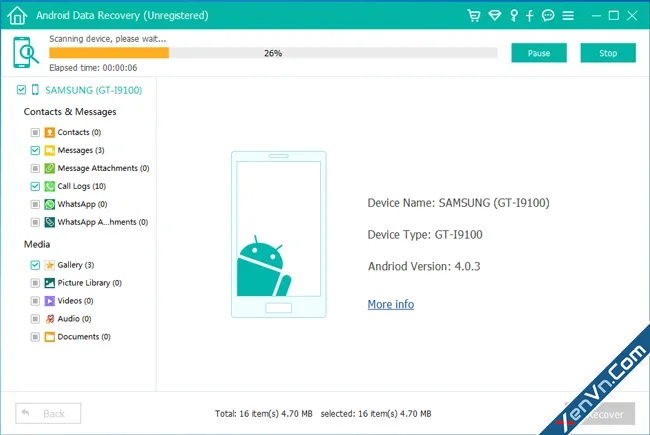Image resolution: width=650 pixels, height=435 pixels.
Task: Select the WhatsApp (0) entry
Action: (82, 204)
